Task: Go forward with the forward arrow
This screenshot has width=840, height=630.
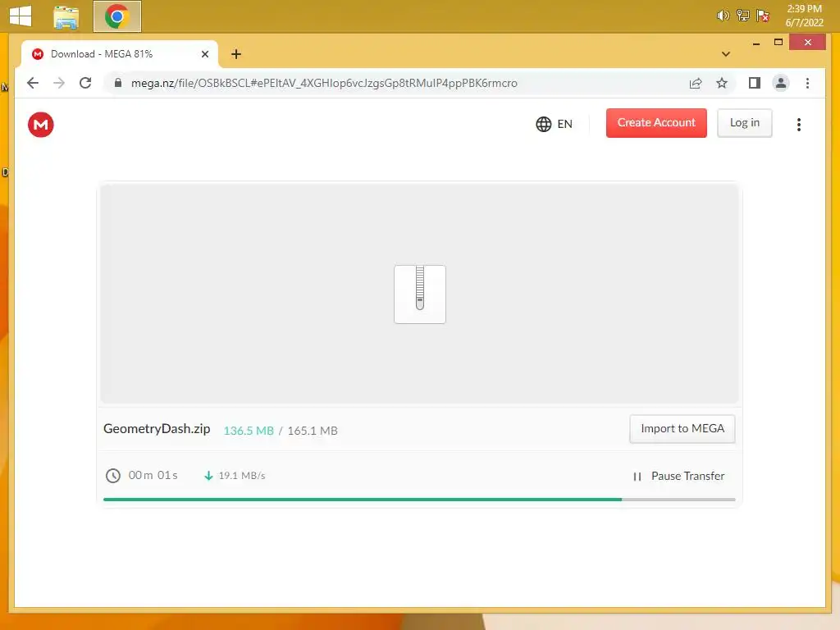Action: pos(59,83)
